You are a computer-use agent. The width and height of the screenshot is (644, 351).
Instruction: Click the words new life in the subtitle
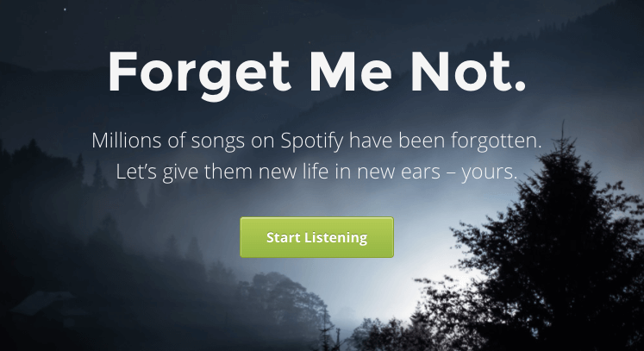(x=294, y=172)
